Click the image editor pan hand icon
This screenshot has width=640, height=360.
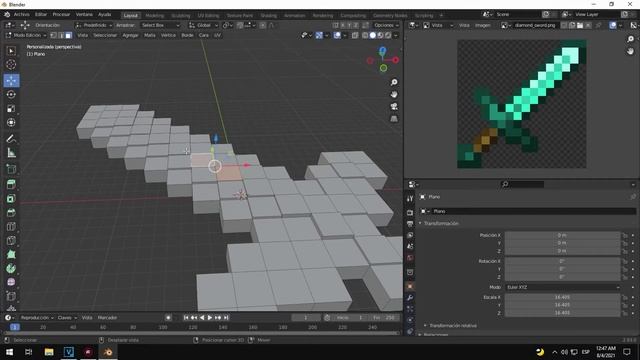pyautogui.click(x=631, y=51)
